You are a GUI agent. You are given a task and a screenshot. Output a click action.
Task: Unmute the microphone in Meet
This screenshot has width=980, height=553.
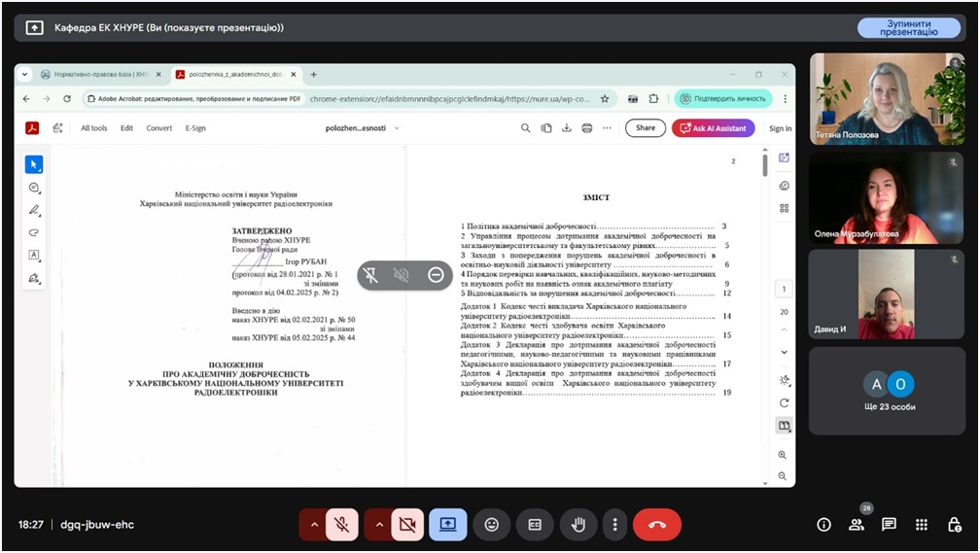click(341, 525)
